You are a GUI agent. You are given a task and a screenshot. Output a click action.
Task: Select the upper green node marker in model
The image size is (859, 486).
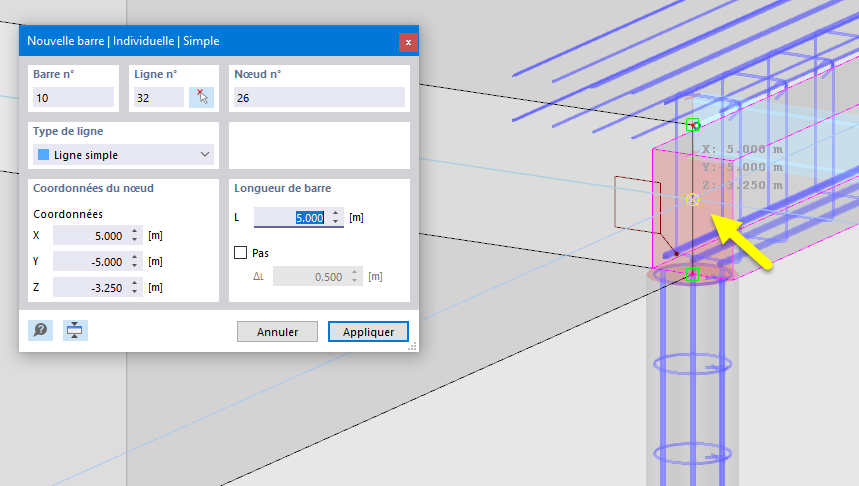click(x=692, y=125)
